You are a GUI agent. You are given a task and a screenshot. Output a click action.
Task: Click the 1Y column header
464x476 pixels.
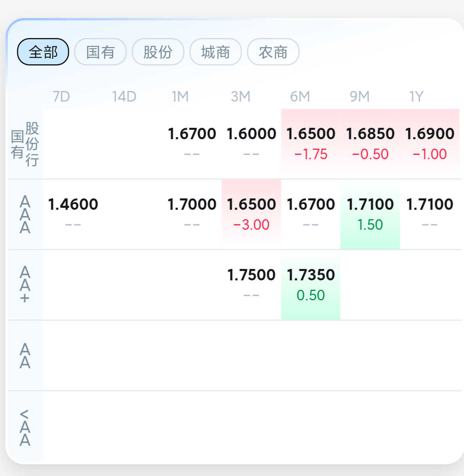416,96
